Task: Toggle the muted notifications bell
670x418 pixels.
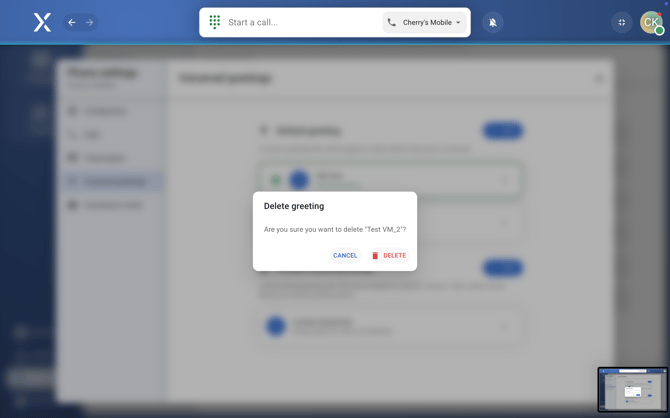Action: 493,22
